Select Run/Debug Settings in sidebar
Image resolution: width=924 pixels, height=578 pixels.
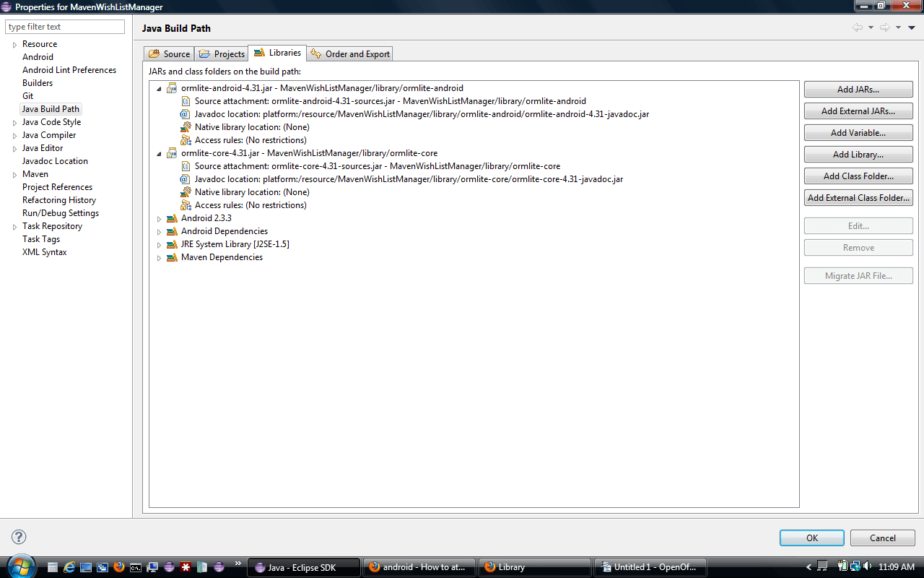(61, 213)
